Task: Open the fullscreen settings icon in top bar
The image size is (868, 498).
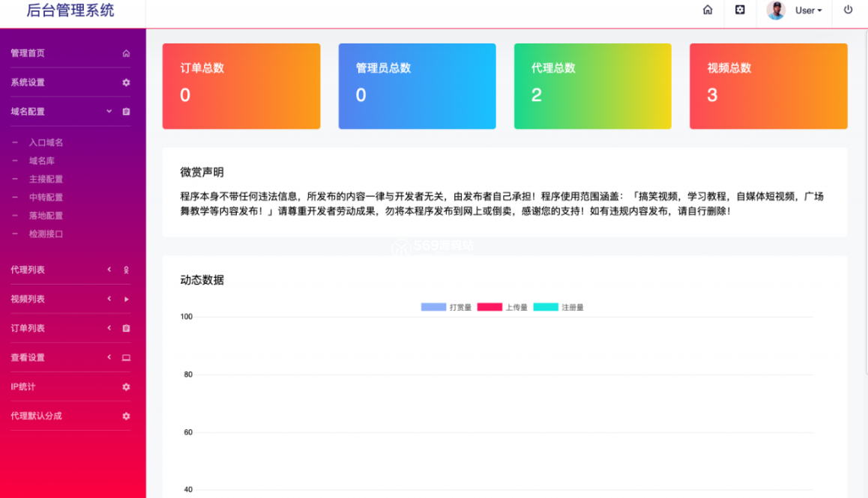Action: coord(740,10)
